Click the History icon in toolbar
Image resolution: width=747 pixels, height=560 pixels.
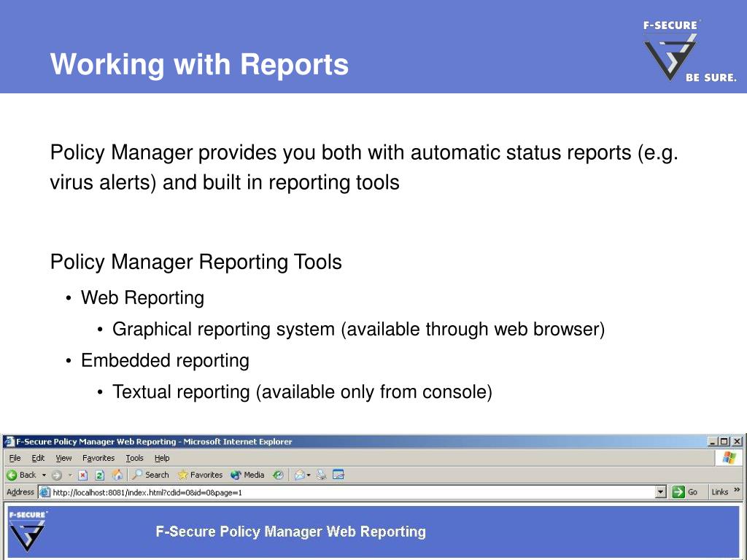278,475
